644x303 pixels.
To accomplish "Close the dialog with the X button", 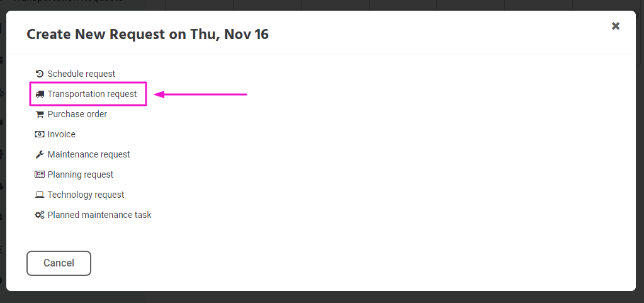I will [615, 26].
